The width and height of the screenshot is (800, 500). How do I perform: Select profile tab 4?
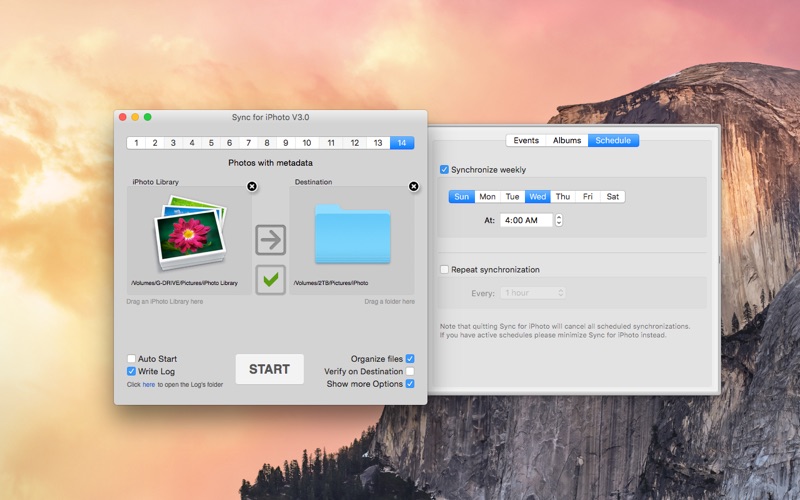(x=192, y=143)
